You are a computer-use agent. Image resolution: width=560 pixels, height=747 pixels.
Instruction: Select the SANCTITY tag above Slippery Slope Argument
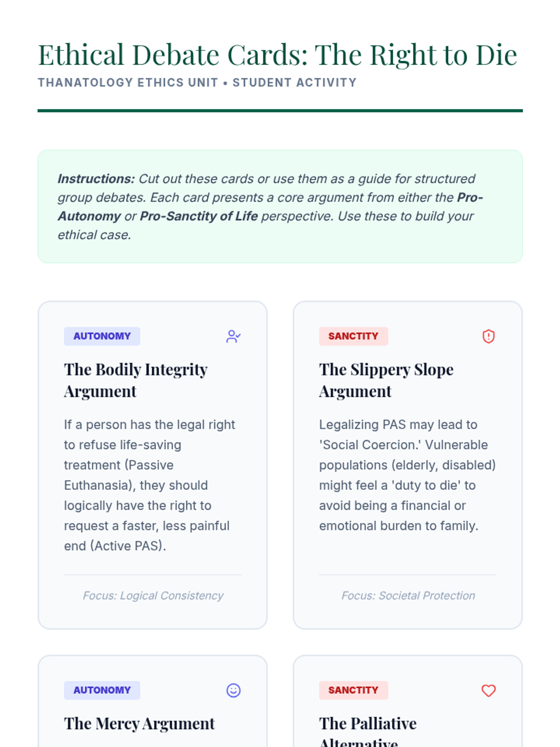point(353,336)
